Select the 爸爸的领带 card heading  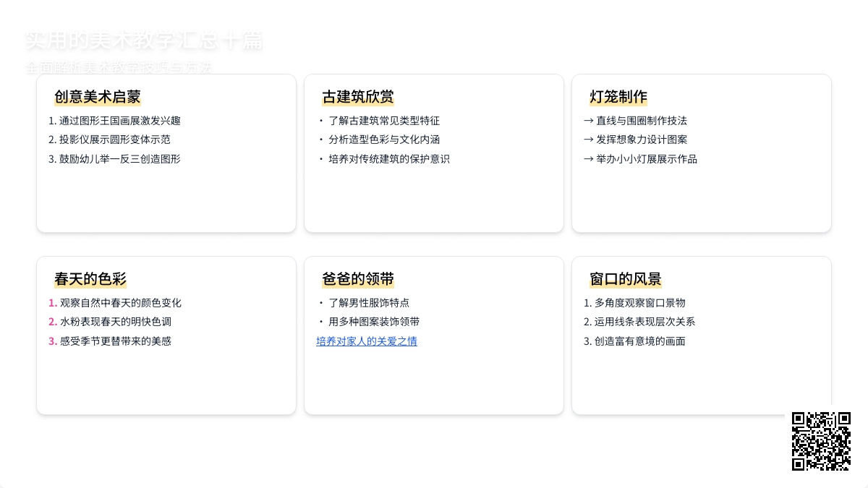coord(358,279)
